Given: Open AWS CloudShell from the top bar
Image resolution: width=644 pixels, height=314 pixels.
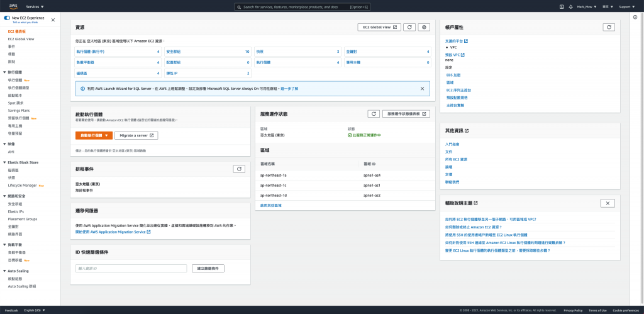Looking at the screenshot, I should (x=562, y=7).
